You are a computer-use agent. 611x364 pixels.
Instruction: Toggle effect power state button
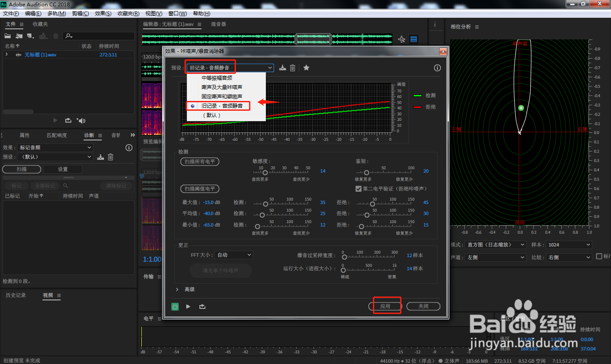(x=175, y=306)
